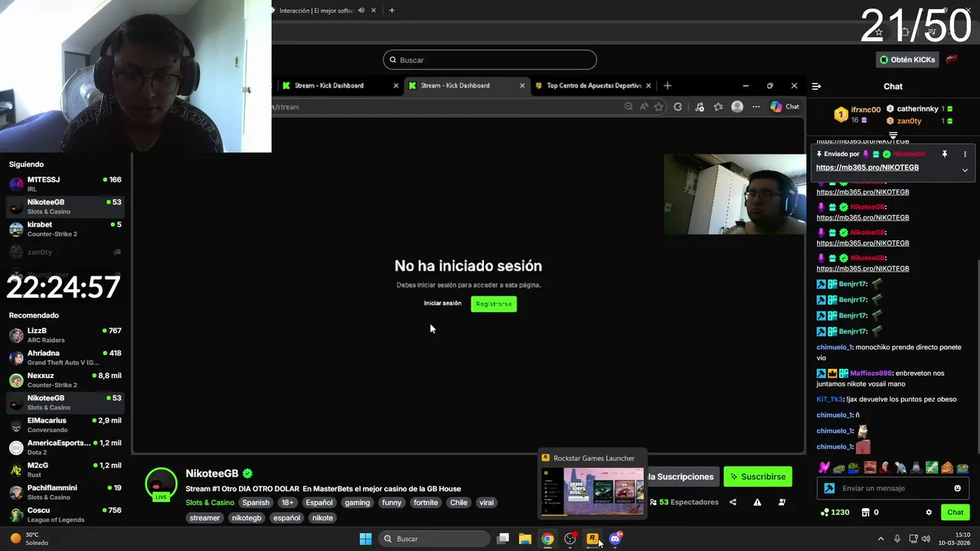The image size is (980, 551).
Task: Click the profile avatar in the streamed browser toolbar
Action: click(x=737, y=107)
